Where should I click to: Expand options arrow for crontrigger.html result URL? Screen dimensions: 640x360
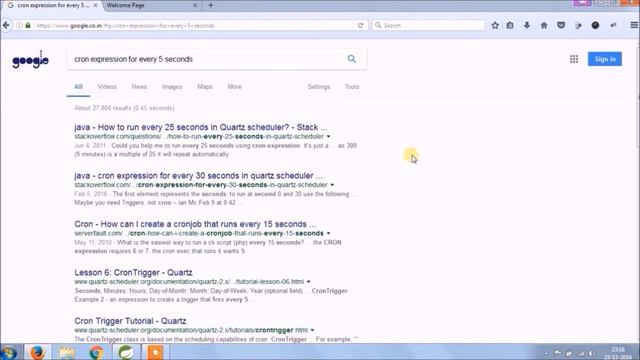tap(312, 330)
